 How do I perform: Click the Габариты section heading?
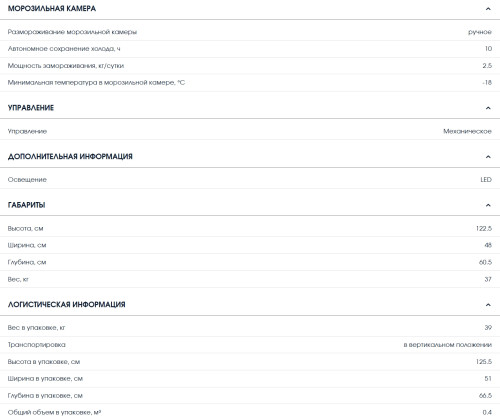(26, 205)
